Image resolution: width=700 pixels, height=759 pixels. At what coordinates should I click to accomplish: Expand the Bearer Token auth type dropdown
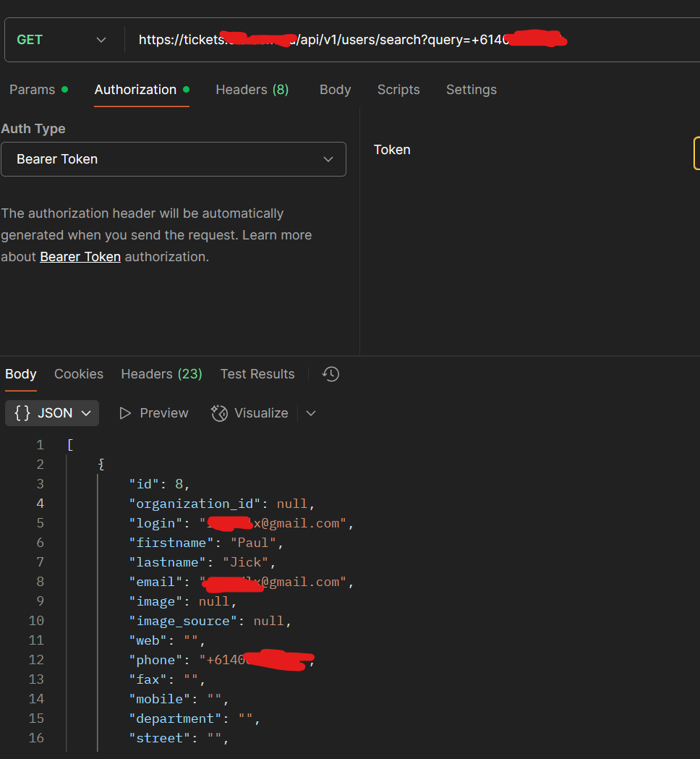pos(174,159)
